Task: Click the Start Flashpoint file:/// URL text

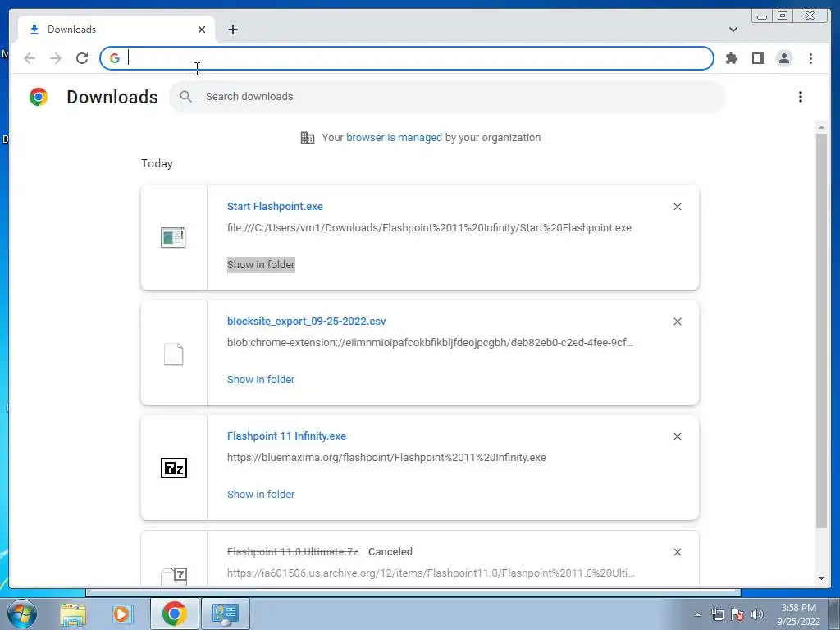Action: (x=429, y=228)
